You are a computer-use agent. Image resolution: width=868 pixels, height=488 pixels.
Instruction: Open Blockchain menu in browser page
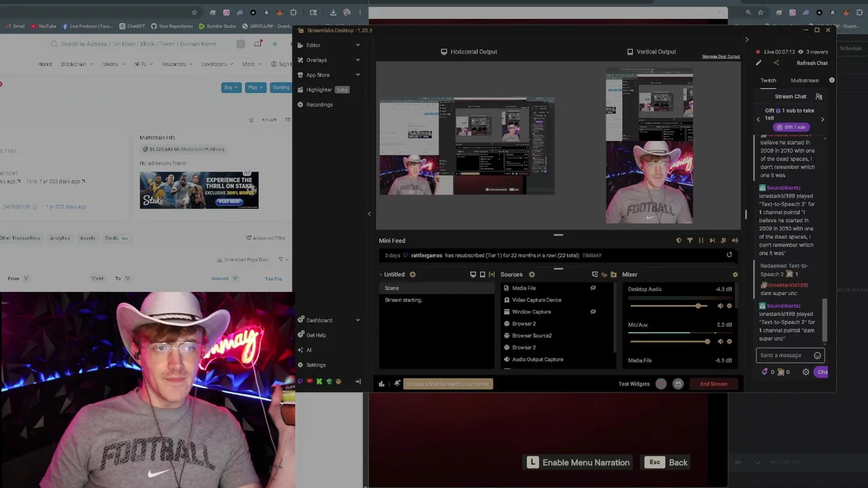click(76, 64)
